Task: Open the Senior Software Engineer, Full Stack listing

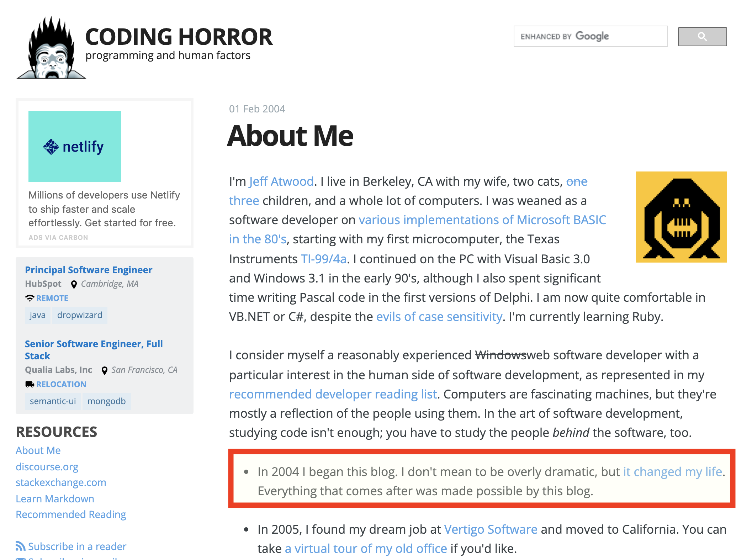Action: [x=94, y=350]
